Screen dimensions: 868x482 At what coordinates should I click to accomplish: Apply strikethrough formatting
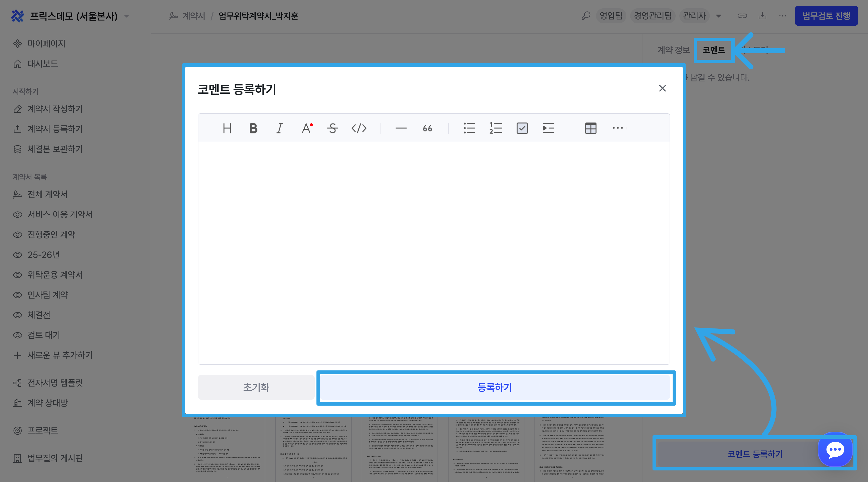pyautogui.click(x=332, y=128)
